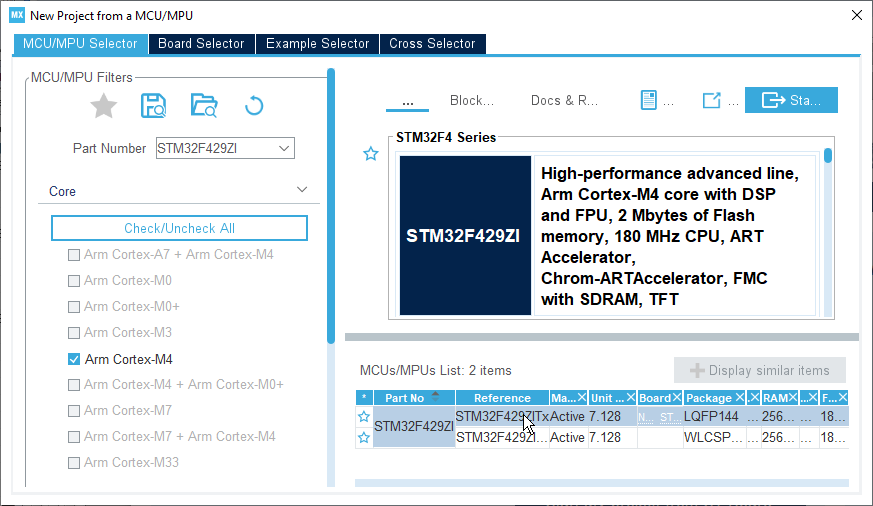The height and width of the screenshot is (506, 873).
Task: Show favorite MCUs with star filter icon
Action: [104, 105]
